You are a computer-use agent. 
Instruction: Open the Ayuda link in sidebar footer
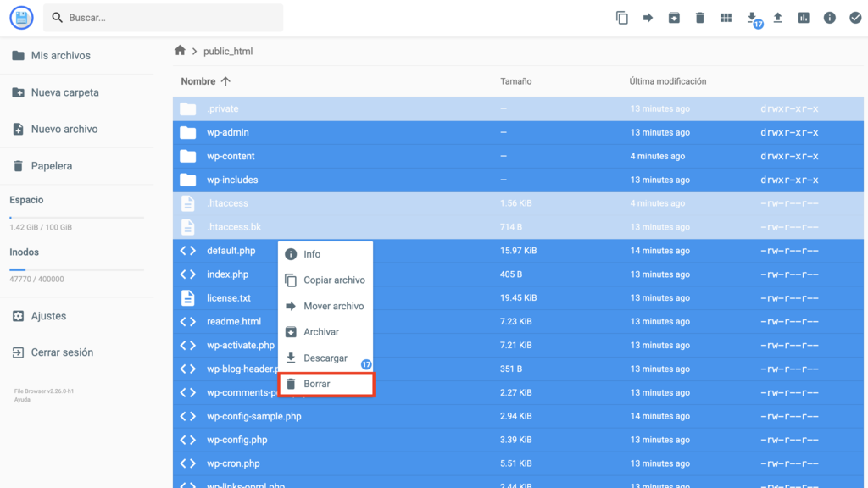tap(22, 400)
